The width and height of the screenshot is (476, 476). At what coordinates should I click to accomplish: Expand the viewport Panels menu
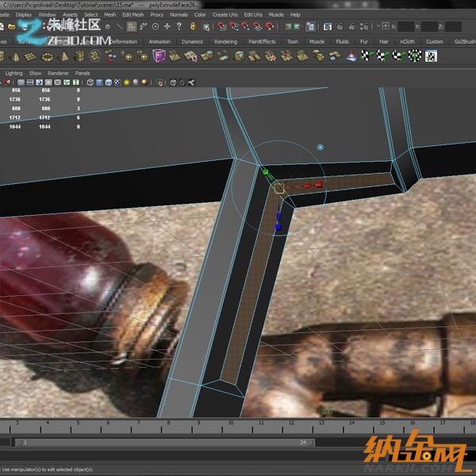83,73
